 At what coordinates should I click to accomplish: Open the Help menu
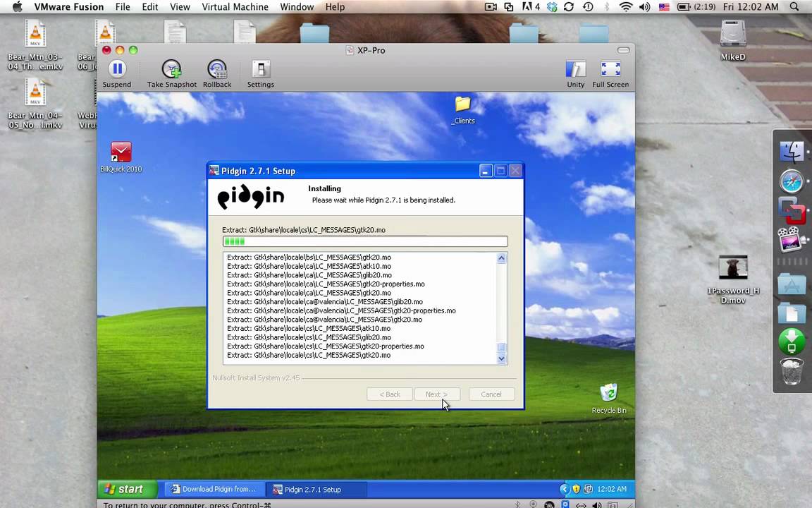click(335, 7)
